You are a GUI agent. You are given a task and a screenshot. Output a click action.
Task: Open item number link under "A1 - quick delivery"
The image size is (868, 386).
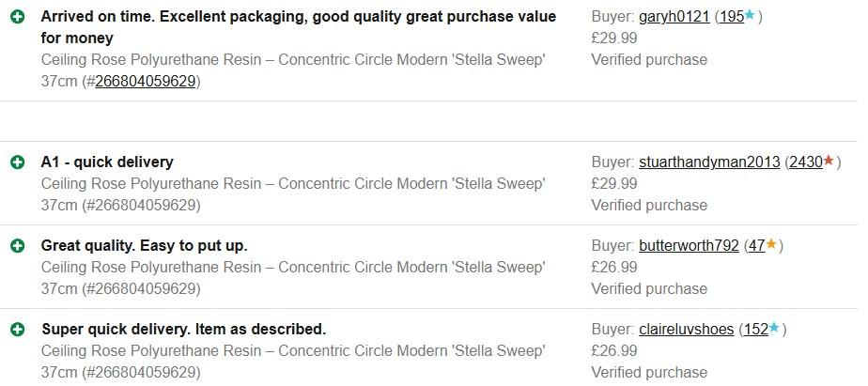pyautogui.click(x=145, y=205)
